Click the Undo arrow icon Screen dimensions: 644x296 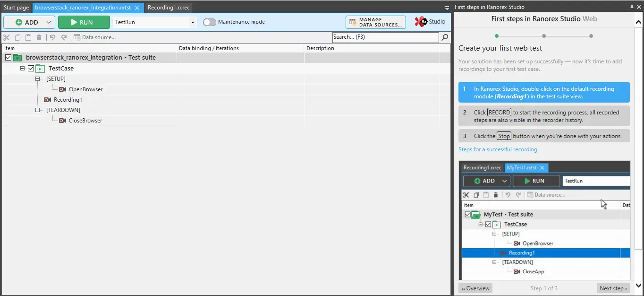coord(52,37)
